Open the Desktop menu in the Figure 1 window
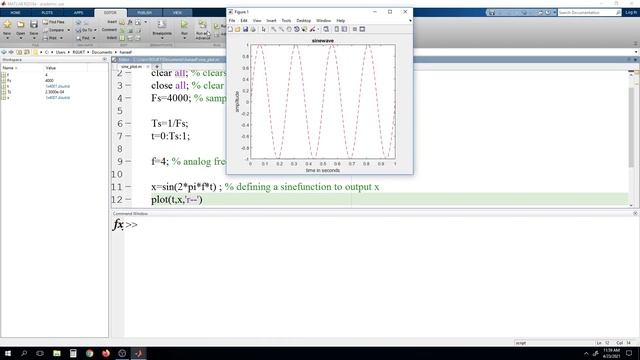Viewport: 640px width, 360px height. (x=303, y=20)
